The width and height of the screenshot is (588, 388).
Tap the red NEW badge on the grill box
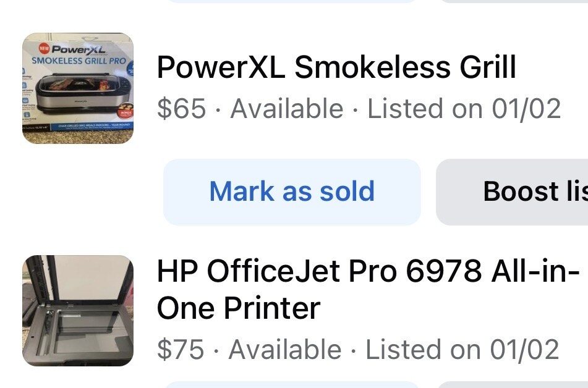click(44, 48)
